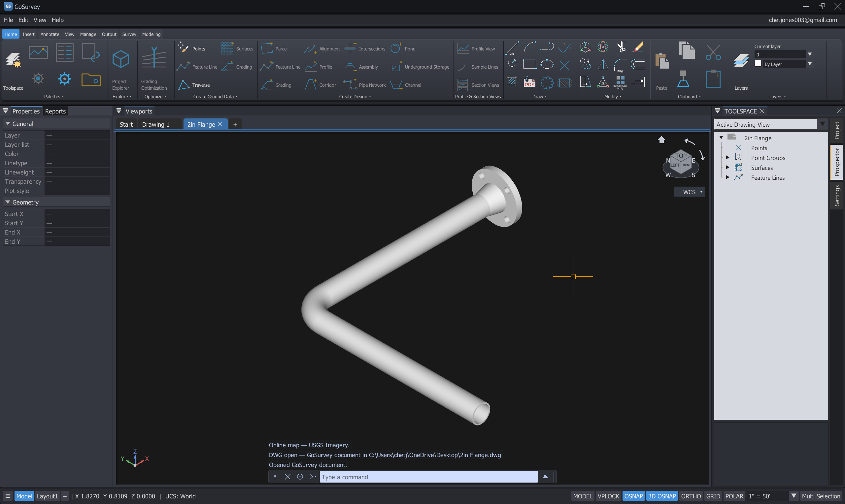
Task: Activate the Trim scissors tool
Action: 621,47
